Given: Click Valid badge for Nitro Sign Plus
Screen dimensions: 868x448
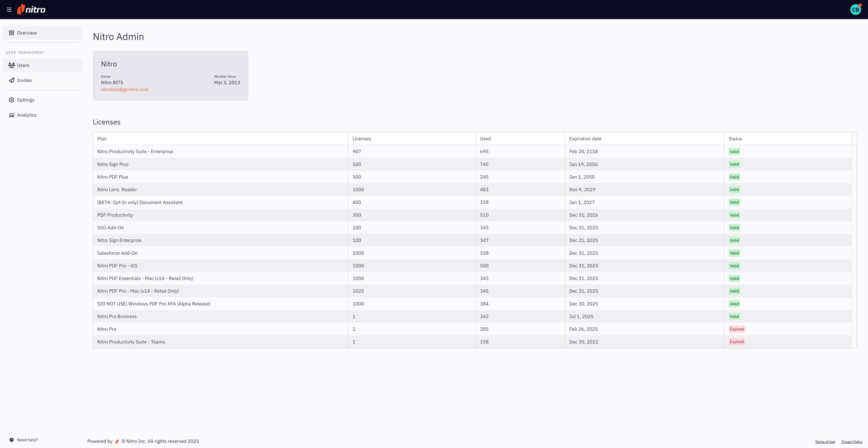Looking at the screenshot, I should click(734, 164).
